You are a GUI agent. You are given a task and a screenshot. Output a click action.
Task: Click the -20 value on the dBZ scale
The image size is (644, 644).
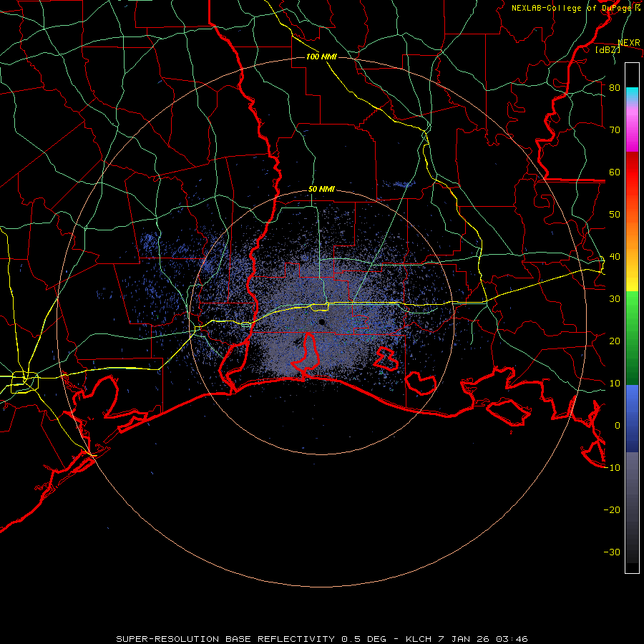click(x=612, y=510)
